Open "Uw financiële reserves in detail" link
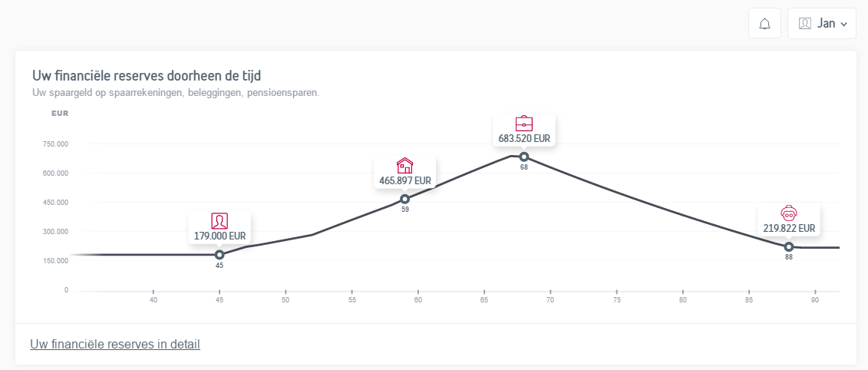 pyautogui.click(x=115, y=345)
